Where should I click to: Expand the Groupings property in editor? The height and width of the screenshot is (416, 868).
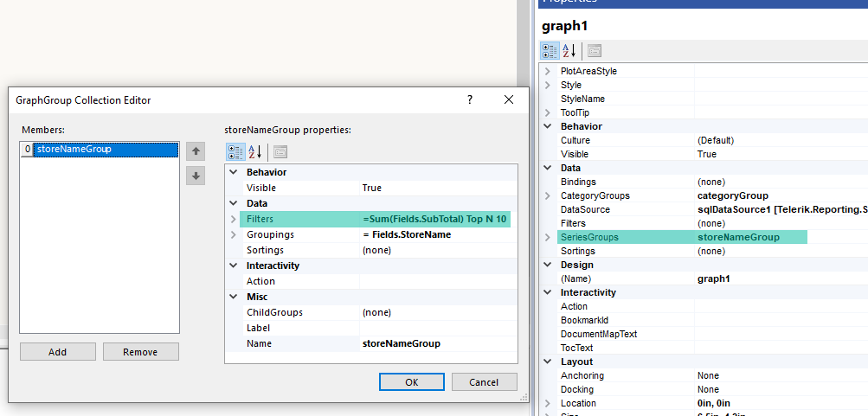(x=233, y=234)
